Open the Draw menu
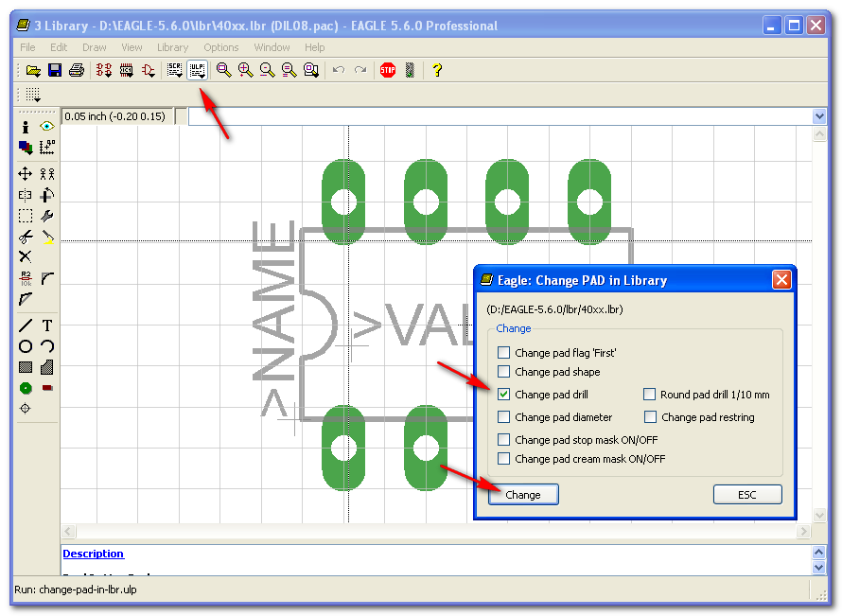Viewport: 842px width, 616px height. [94, 47]
